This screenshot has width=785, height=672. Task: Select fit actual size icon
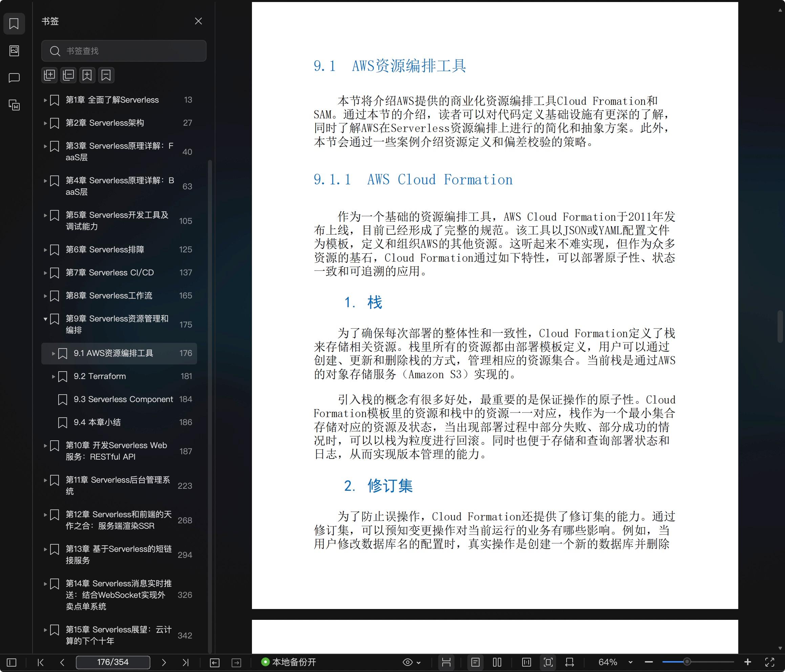click(526, 662)
